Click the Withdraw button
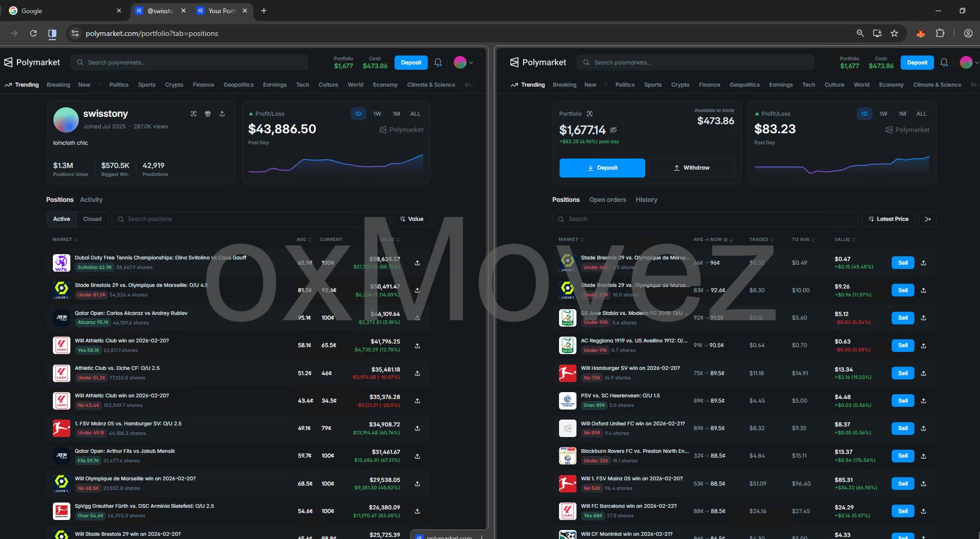Screen dimensions: 980x539 click(x=691, y=168)
